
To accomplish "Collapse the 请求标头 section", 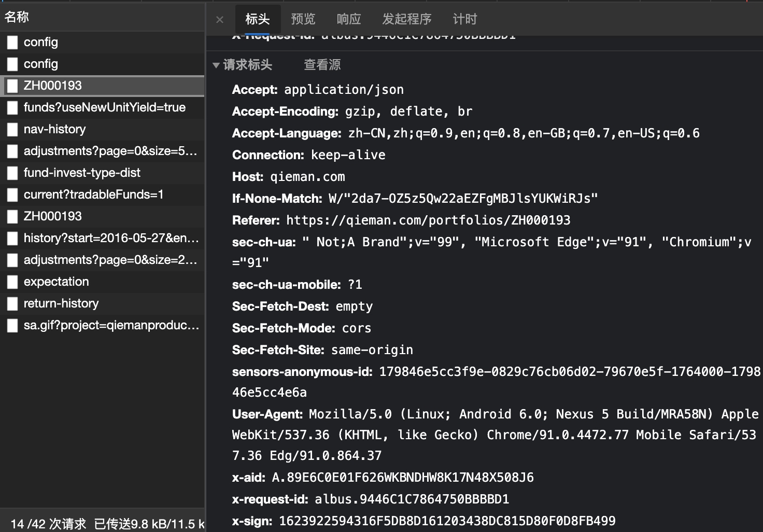I will (216, 65).
